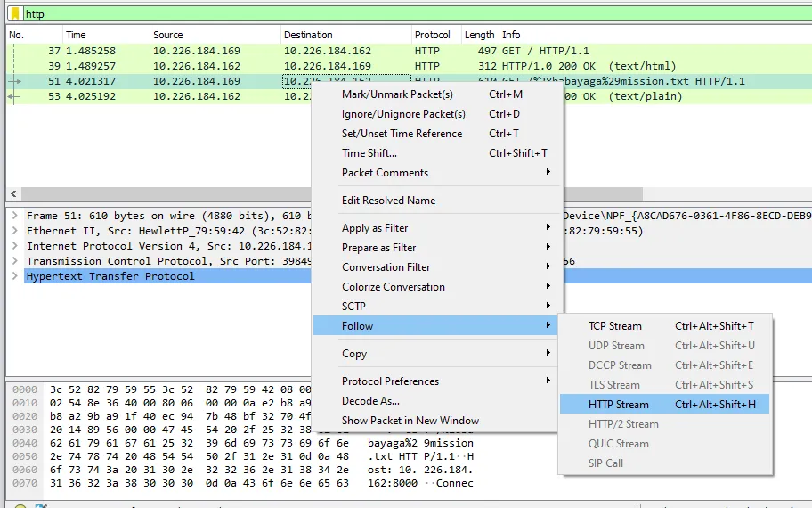Open SCTP submenu
This screenshot has width=812, height=508.
point(436,307)
